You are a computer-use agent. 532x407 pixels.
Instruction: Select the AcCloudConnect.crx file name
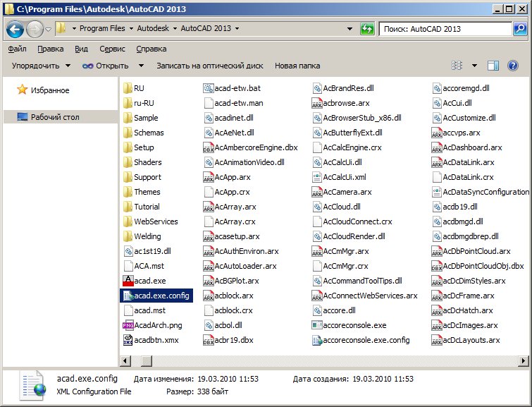358,221
